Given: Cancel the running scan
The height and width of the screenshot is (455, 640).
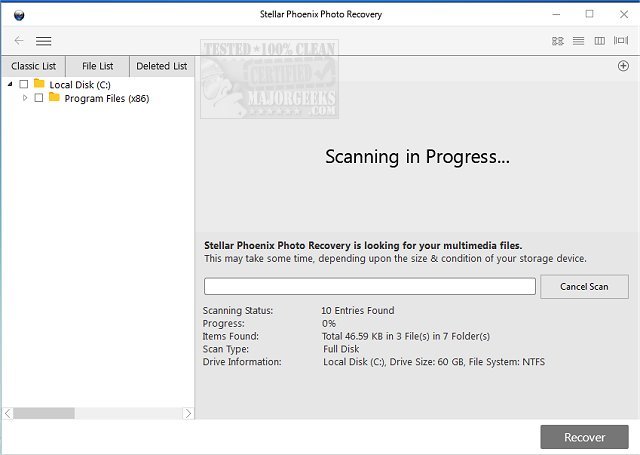Looking at the screenshot, I should [x=584, y=286].
